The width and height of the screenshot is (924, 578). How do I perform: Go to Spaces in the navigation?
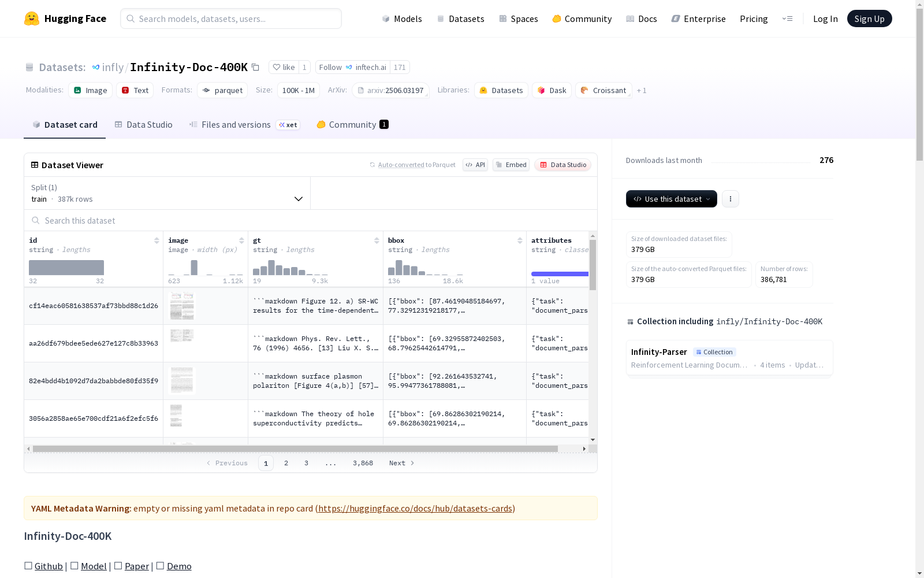point(519,18)
